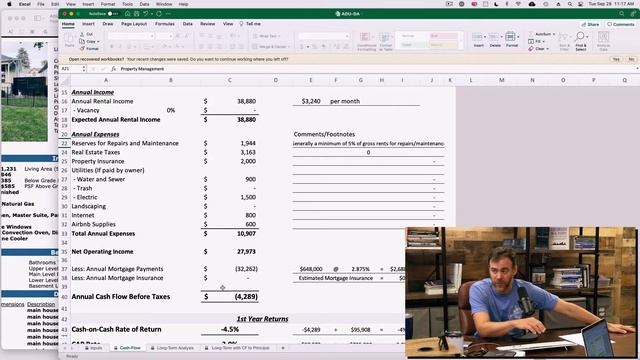This screenshot has height=360, width=640.
Task: Open the Home ribbon tab
Action: [x=68, y=24]
